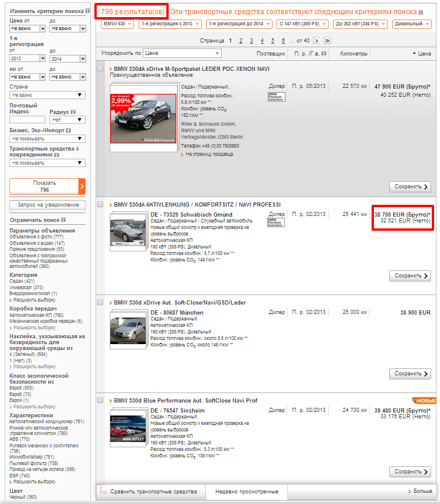Screen dimensions: 440x504
Task: Go to results page 5
Action: pyautogui.click(x=272, y=41)
